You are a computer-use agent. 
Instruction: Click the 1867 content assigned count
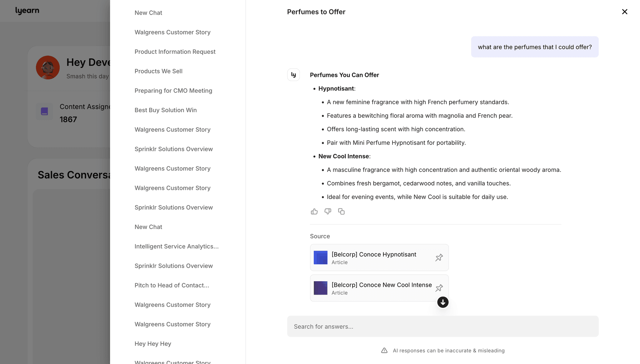68,119
